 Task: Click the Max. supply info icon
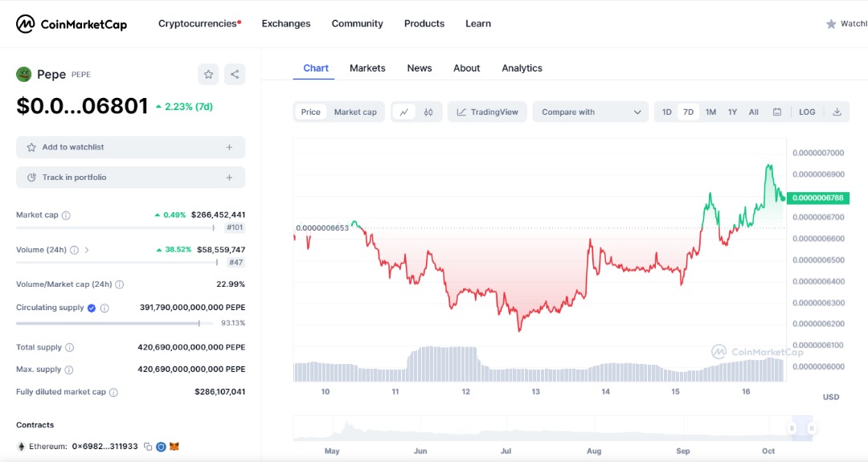point(68,370)
